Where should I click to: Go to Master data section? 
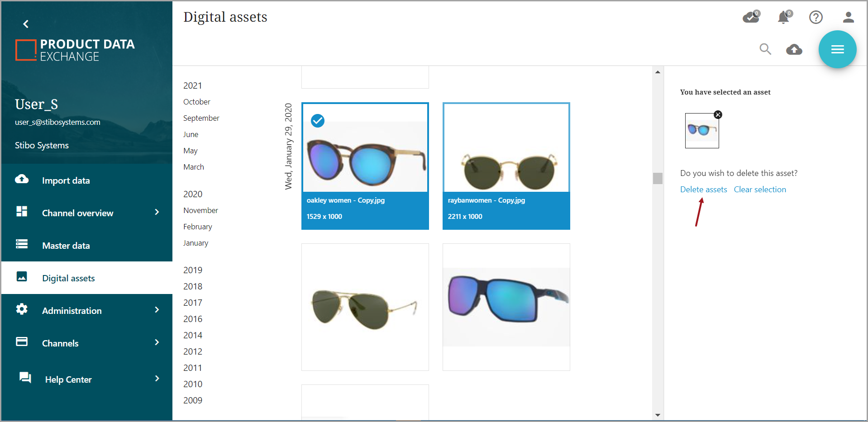coord(66,246)
